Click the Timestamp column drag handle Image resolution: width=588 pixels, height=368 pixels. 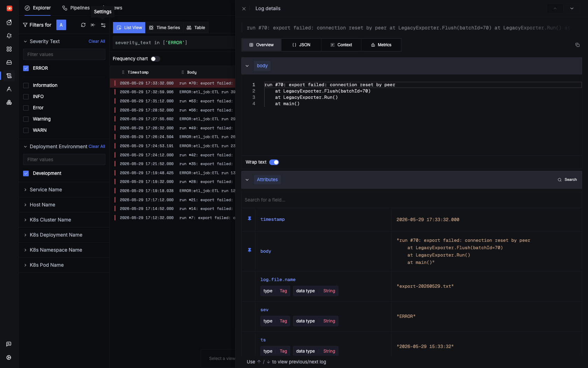point(123,72)
